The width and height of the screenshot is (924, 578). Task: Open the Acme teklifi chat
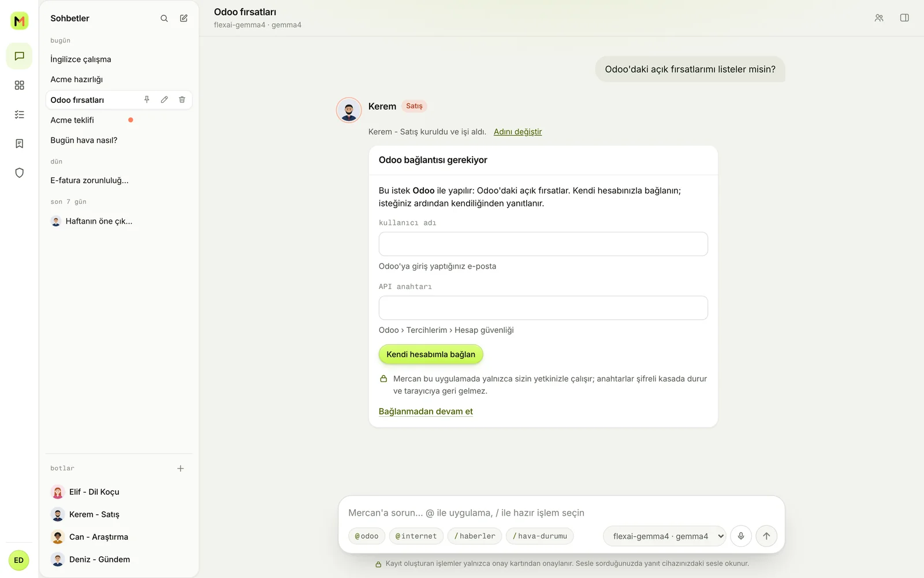118,120
